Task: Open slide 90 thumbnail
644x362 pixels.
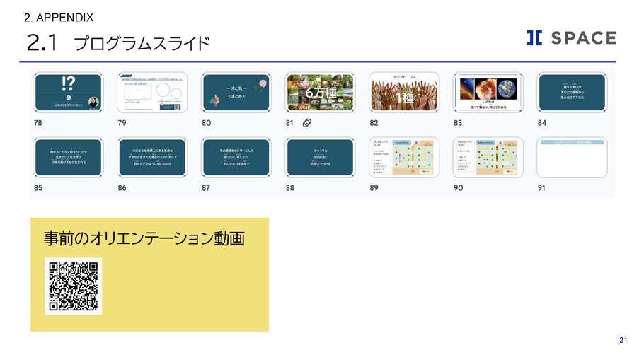Action: coord(488,158)
